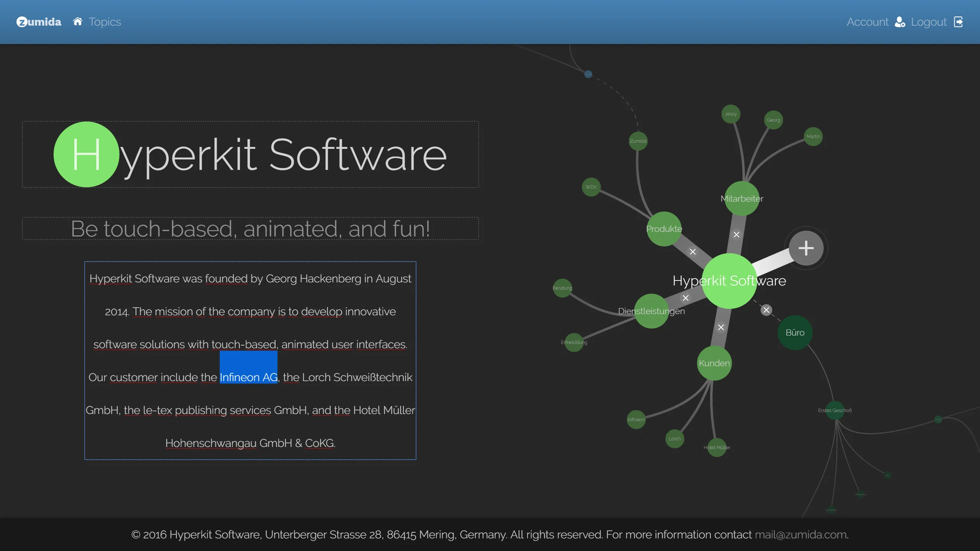Click the Logout link
The width and height of the screenshot is (980, 551).
929,22
